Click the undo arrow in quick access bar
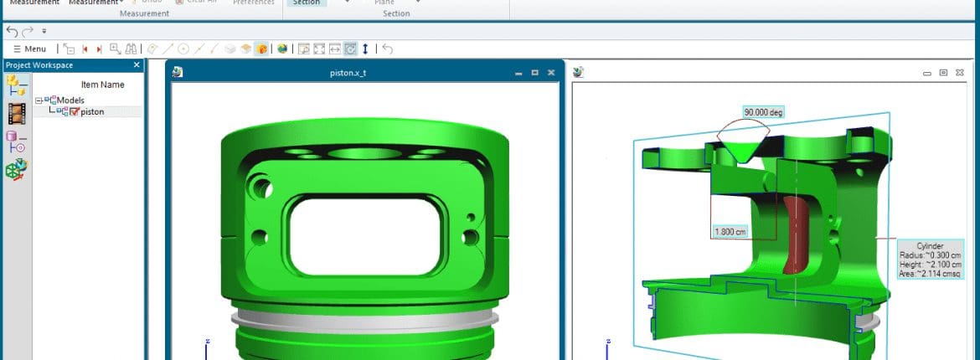 click(x=12, y=31)
